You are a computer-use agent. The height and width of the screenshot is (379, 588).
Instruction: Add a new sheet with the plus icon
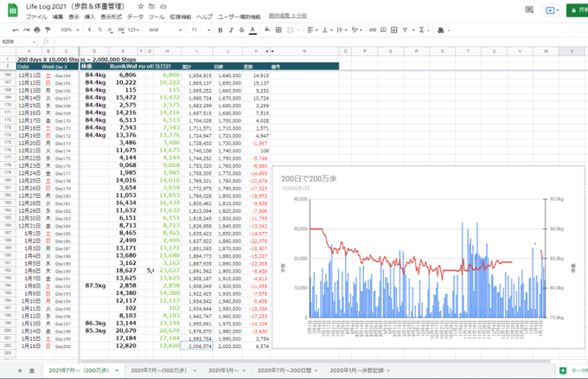click(x=20, y=370)
